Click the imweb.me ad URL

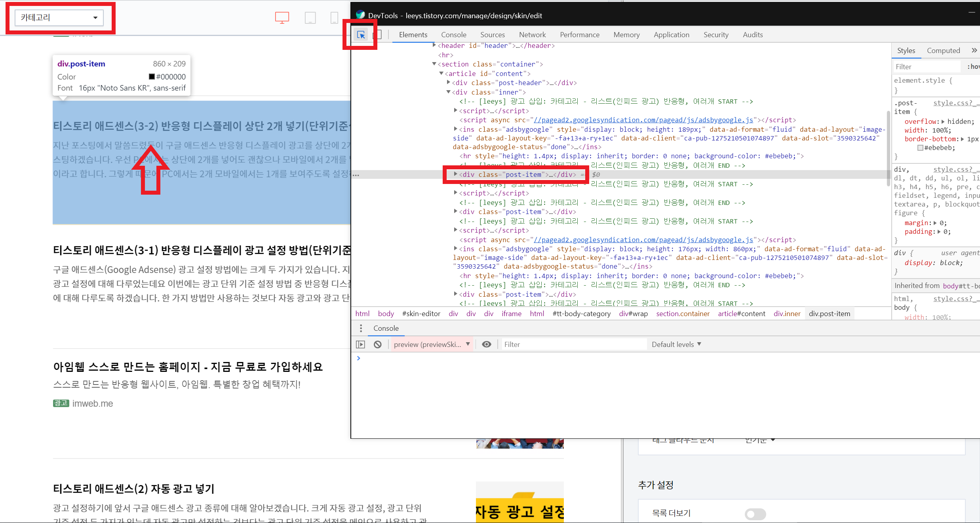pyautogui.click(x=92, y=404)
